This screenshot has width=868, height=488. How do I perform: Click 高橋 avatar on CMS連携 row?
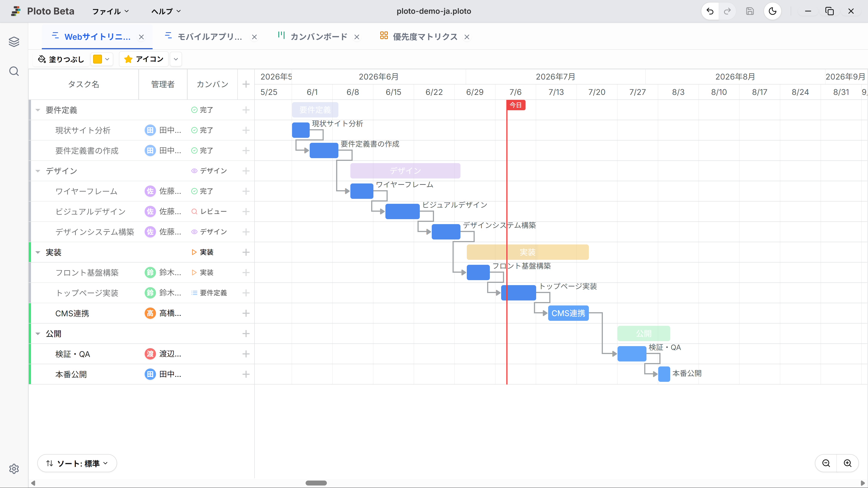[150, 313]
